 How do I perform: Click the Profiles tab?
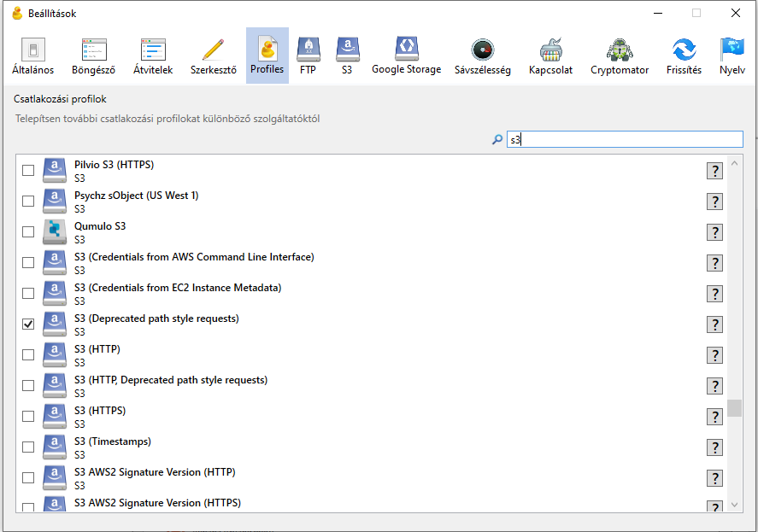pyautogui.click(x=267, y=56)
